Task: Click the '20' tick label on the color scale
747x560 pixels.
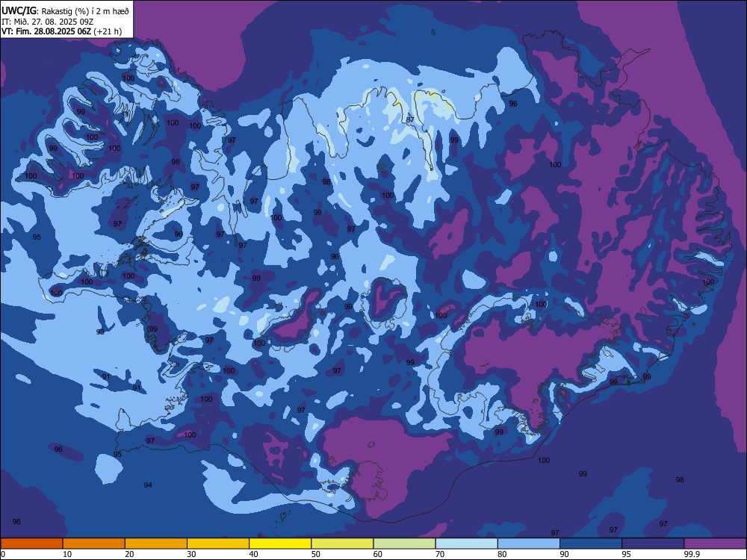Action: click(x=129, y=554)
